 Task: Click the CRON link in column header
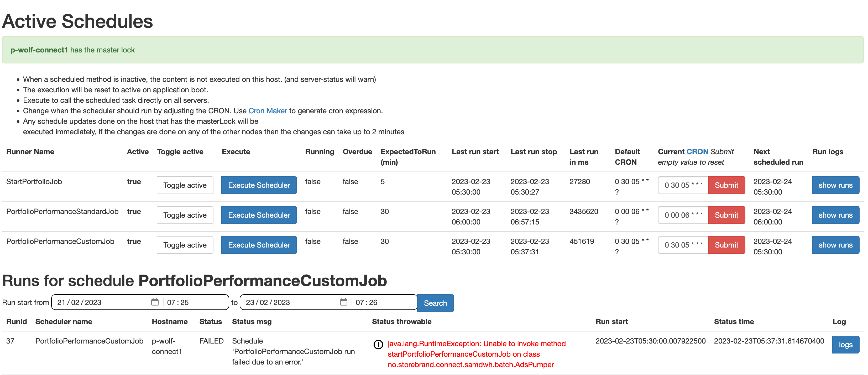click(x=697, y=152)
